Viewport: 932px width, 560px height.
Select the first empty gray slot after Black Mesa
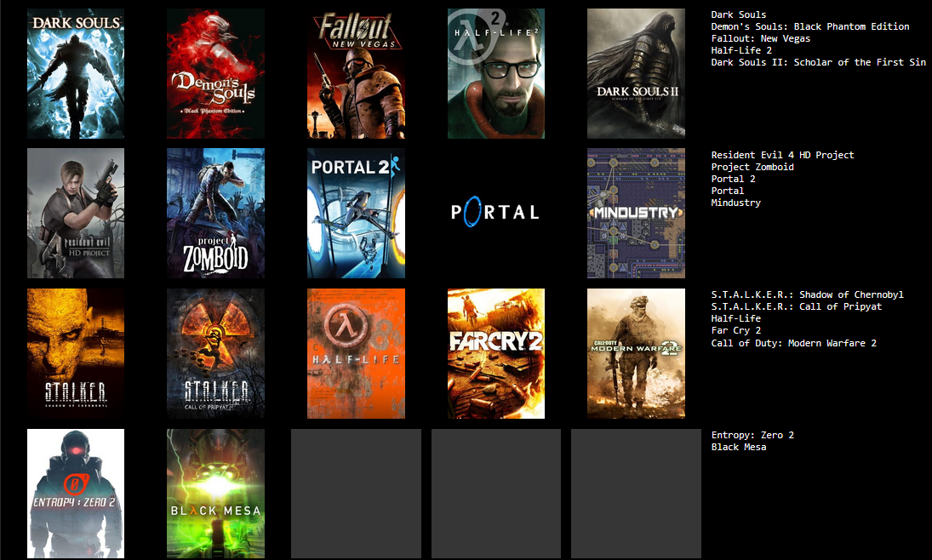[356, 494]
